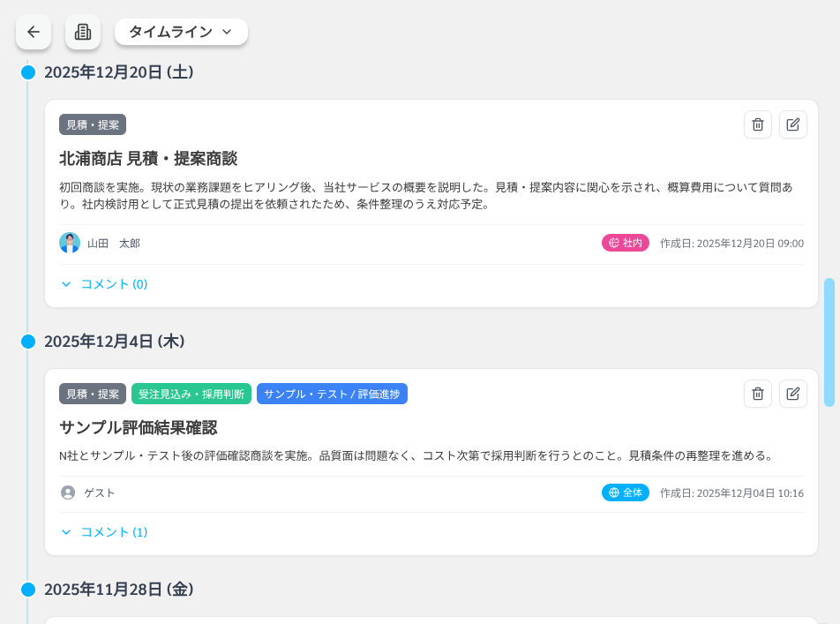
Task: Click the 見積・提案 tag on the first card
Action: (x=93, y=124)
